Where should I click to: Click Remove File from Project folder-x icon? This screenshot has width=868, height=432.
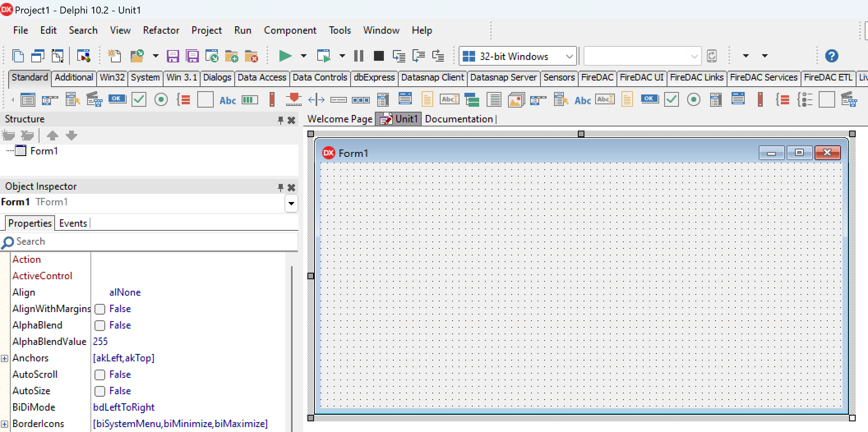251,56
